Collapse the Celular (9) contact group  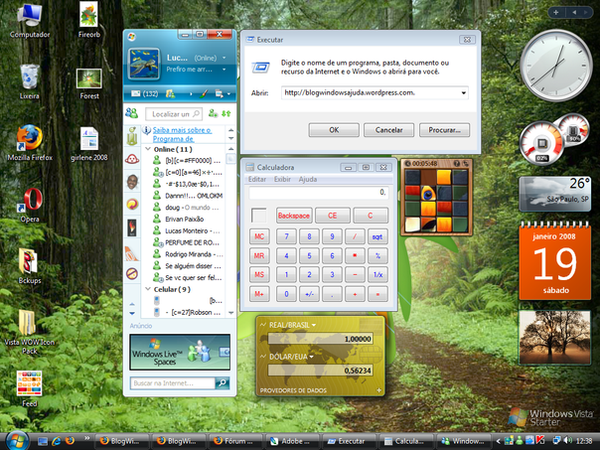tap(148, 289)
